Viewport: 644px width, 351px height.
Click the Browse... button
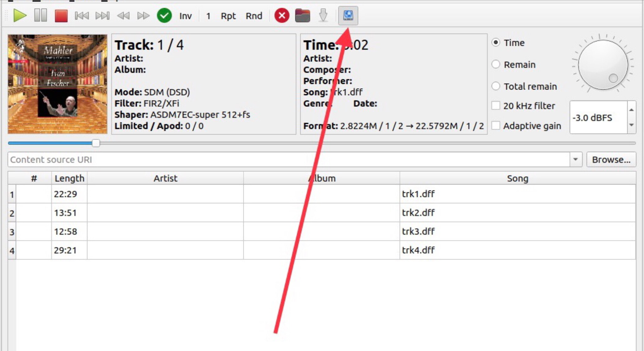611,160
